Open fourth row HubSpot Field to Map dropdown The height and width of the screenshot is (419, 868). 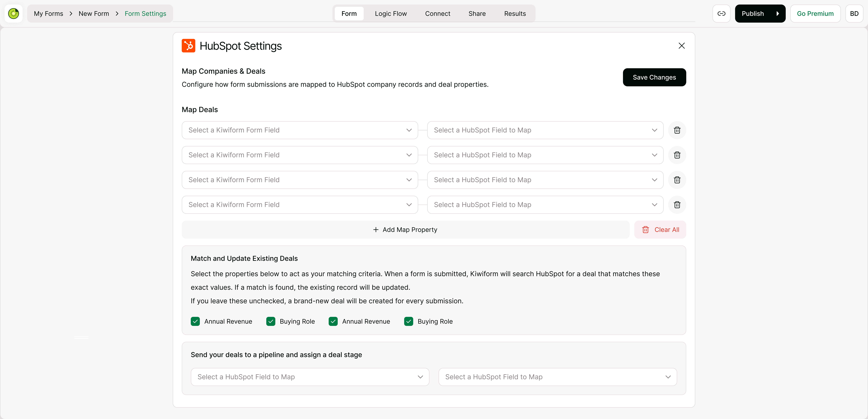[x=545, y=205]
